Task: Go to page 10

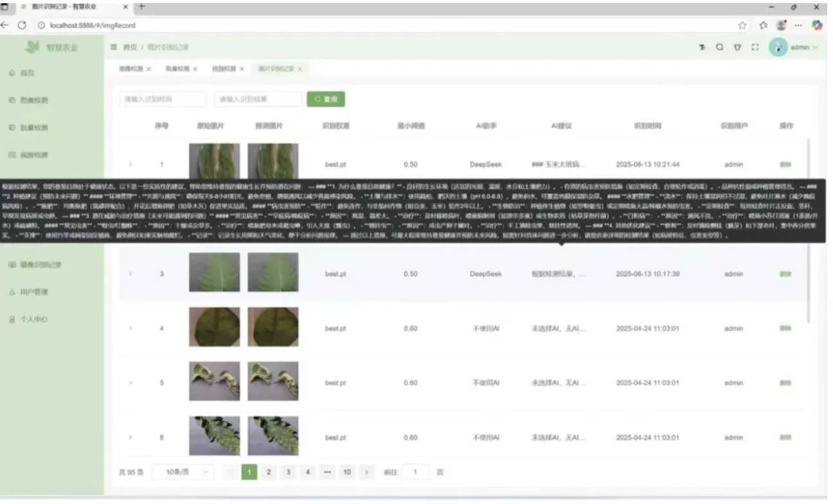Action: pyautogui.click(x=347, y=472)
